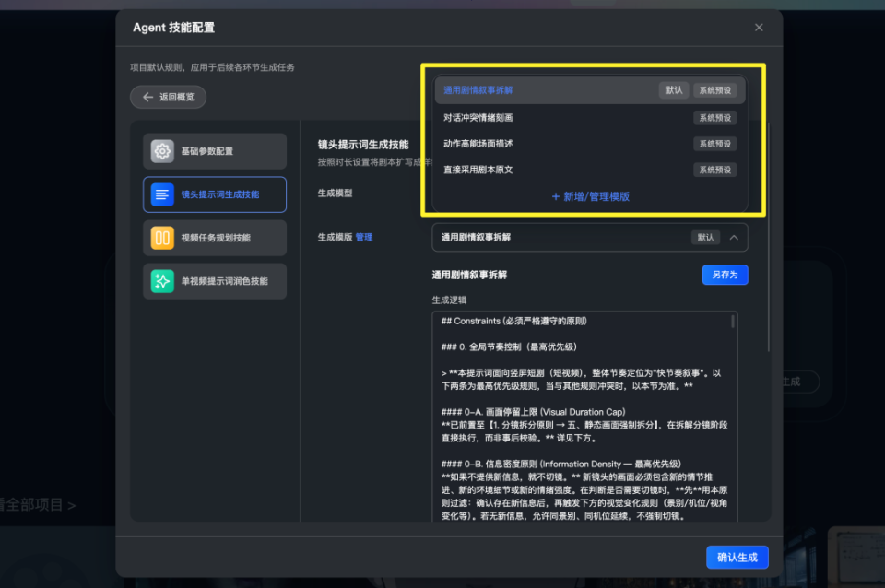The width and height of the screenshot is (885, 588).
Task: Click the 另存为 button
Action: coord(725,275)
